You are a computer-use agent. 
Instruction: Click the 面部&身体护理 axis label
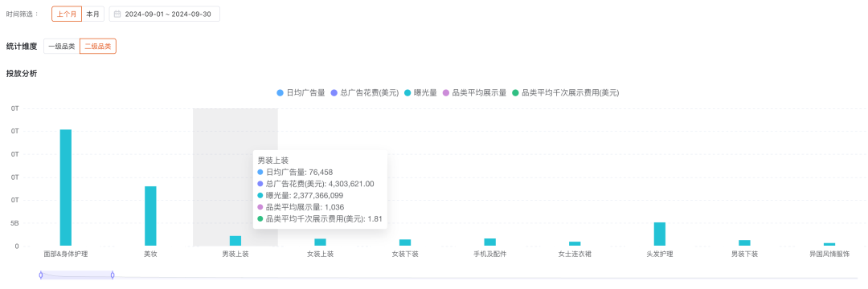[66, 254]
